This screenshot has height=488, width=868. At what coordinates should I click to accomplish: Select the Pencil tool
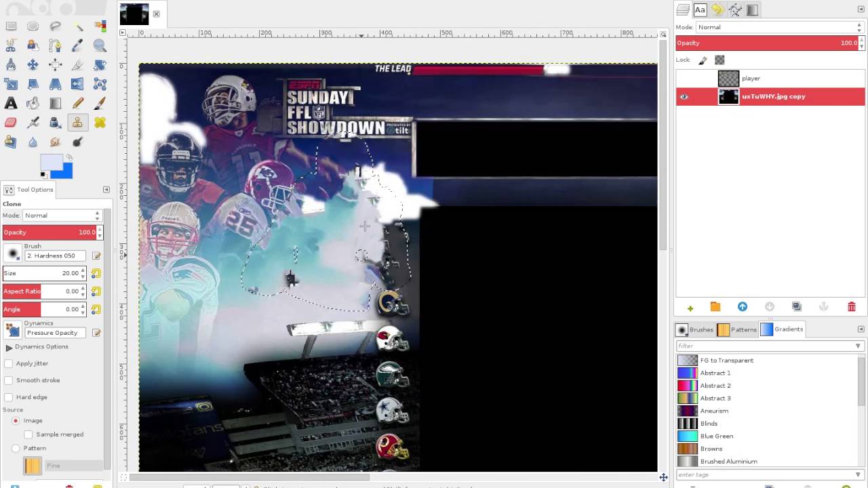pos(77,104)
